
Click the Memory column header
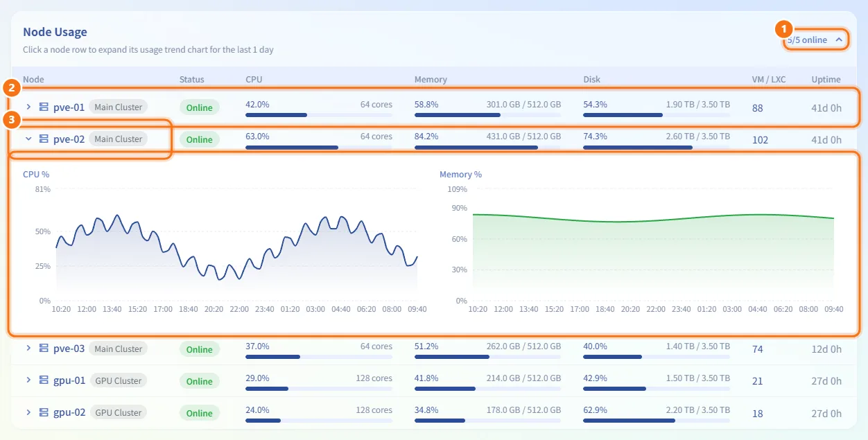click(431, 79)
